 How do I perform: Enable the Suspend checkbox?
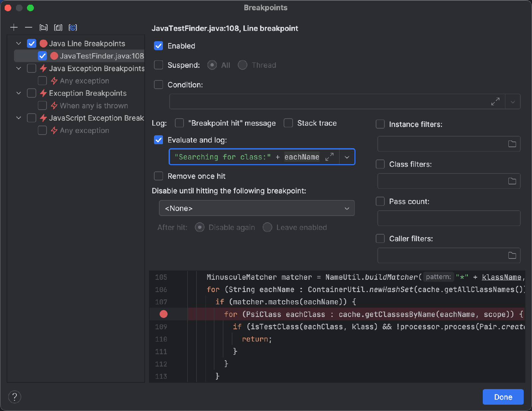[x=159, y=65]
